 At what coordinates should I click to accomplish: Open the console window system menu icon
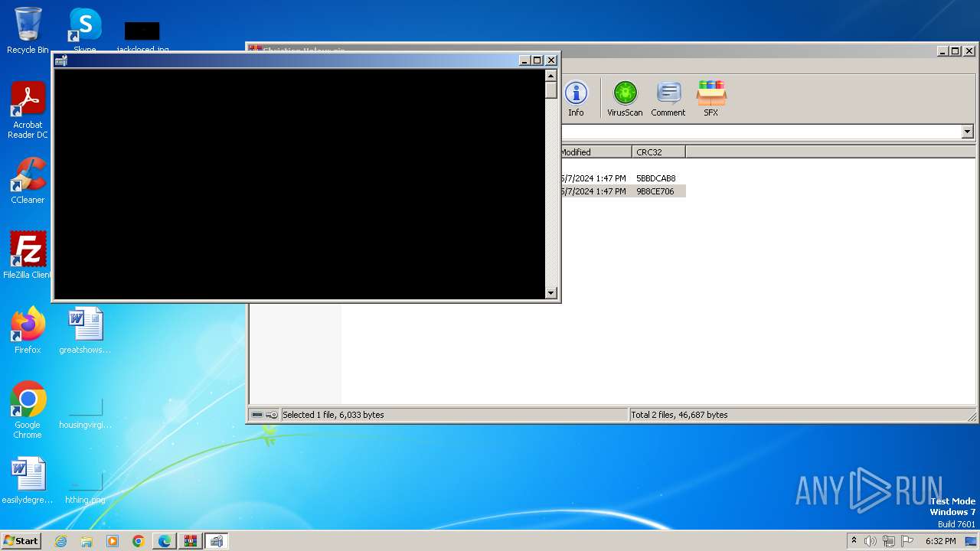(x=61, y=60)
